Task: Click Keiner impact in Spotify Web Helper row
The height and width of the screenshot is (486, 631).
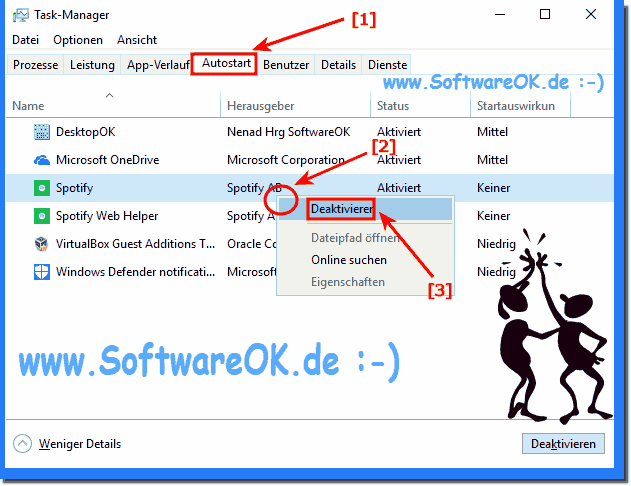Action: coord(494,216)
